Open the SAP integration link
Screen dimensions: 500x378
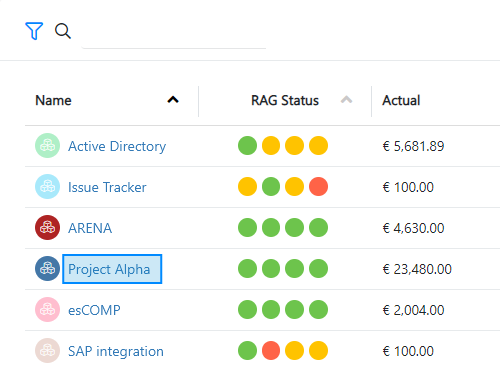click(x=116, y=351)
